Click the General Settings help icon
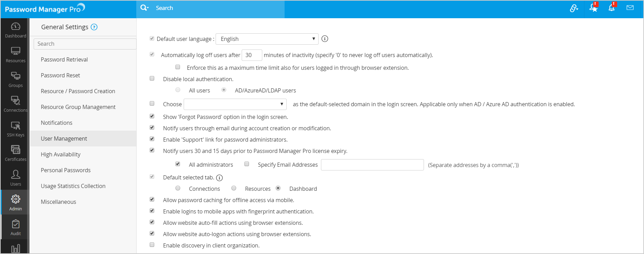Screen dimensions: 644x254 [94, 27]
